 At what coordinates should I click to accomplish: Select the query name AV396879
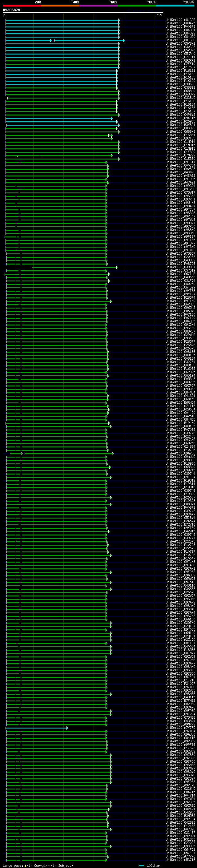[11, 10]
